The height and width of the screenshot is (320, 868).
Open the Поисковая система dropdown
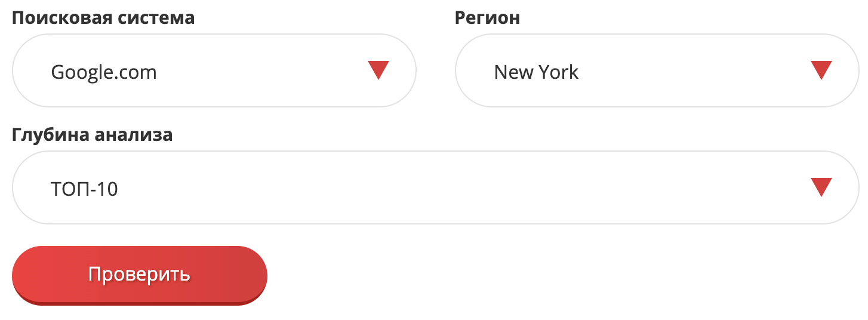point(214,70)
